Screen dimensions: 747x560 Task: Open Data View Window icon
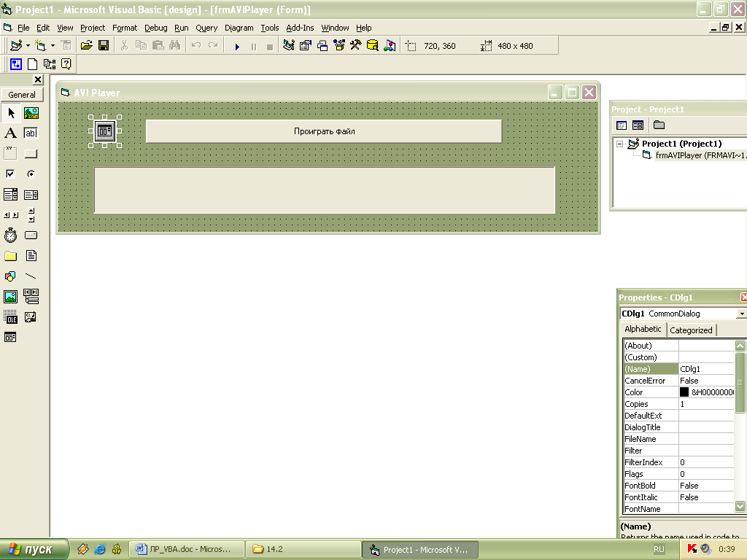(x=373, y=46)
